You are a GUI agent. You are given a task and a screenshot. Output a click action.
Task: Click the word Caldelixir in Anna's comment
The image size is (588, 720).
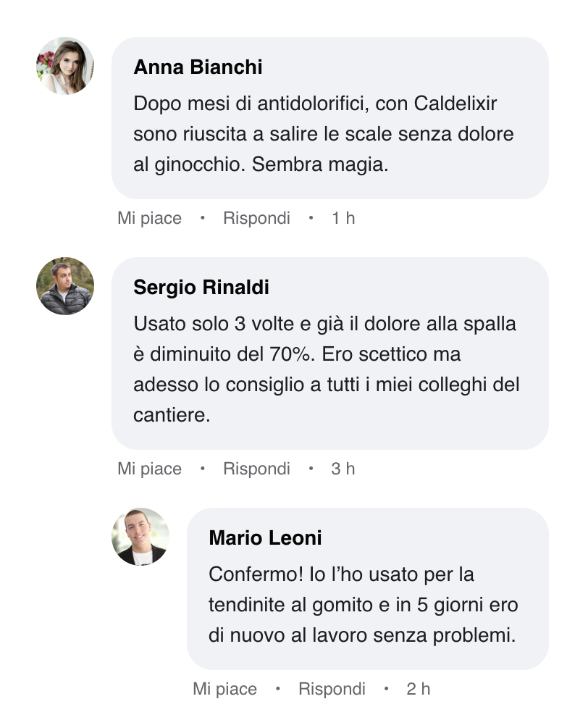click(x=455, y=104)
